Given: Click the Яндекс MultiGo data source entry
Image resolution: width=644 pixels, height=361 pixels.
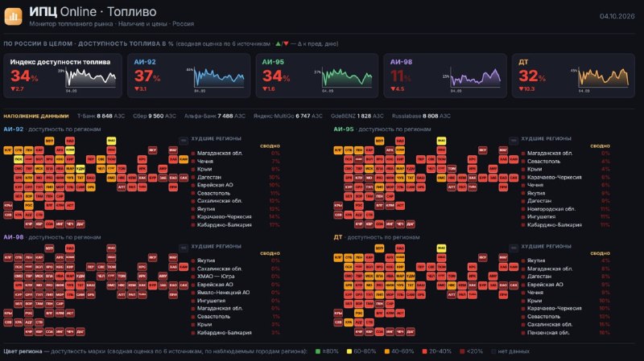Looking at the screenshot, I should pos(287,116).
